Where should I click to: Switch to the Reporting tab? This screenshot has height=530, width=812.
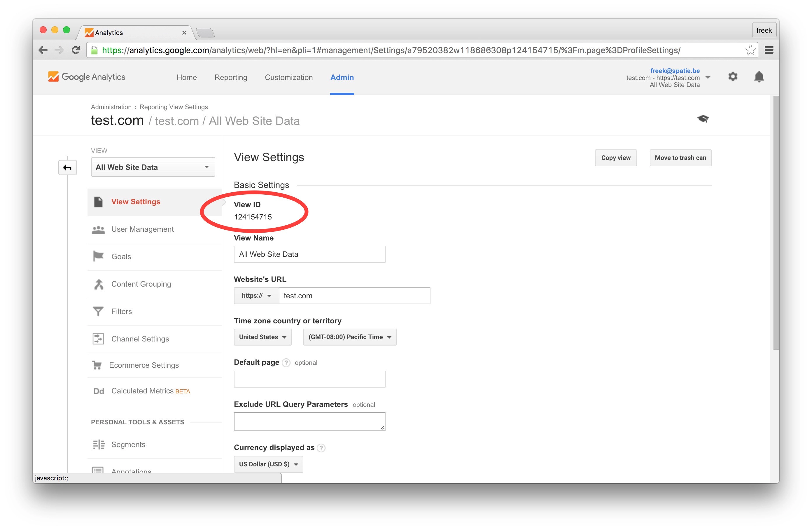click(x=231, y=78)
